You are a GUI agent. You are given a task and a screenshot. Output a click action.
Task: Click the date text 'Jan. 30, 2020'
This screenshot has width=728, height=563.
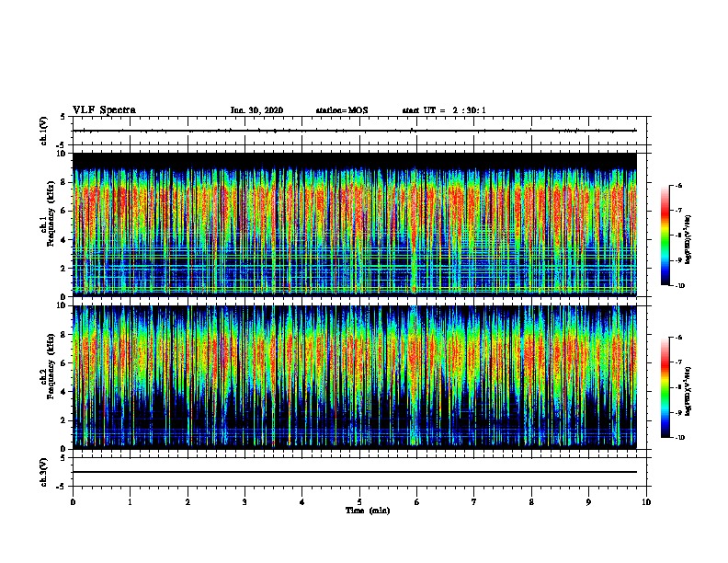pos(256,110)
